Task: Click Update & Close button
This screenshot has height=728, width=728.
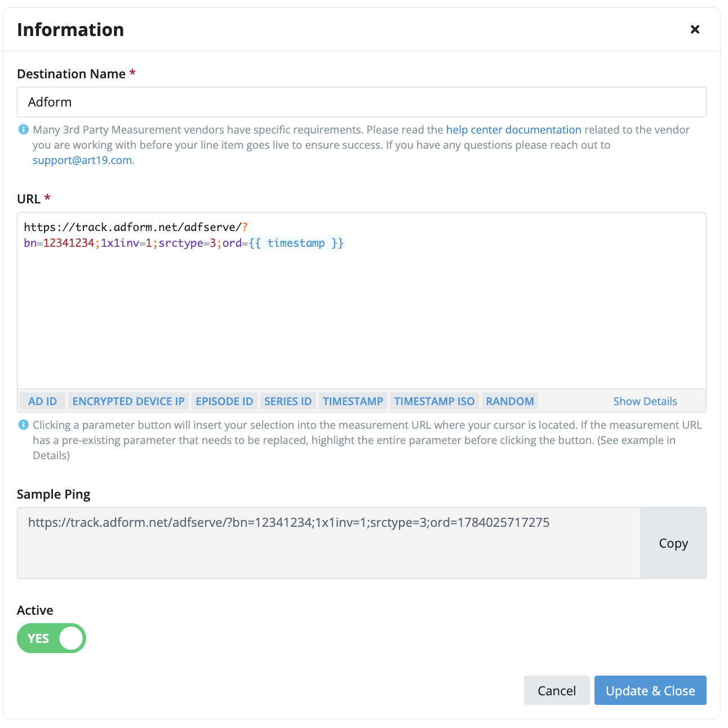Action: 650,690
